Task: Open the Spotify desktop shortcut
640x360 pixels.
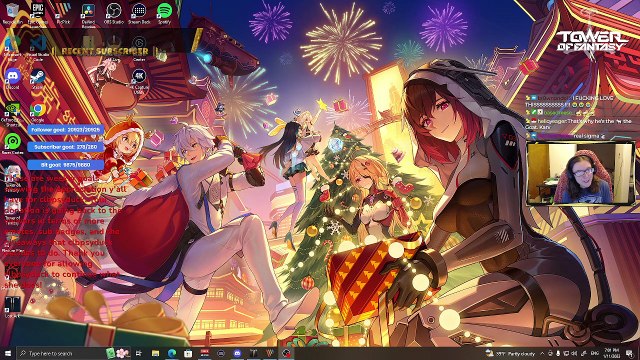Action: point(164,13)
